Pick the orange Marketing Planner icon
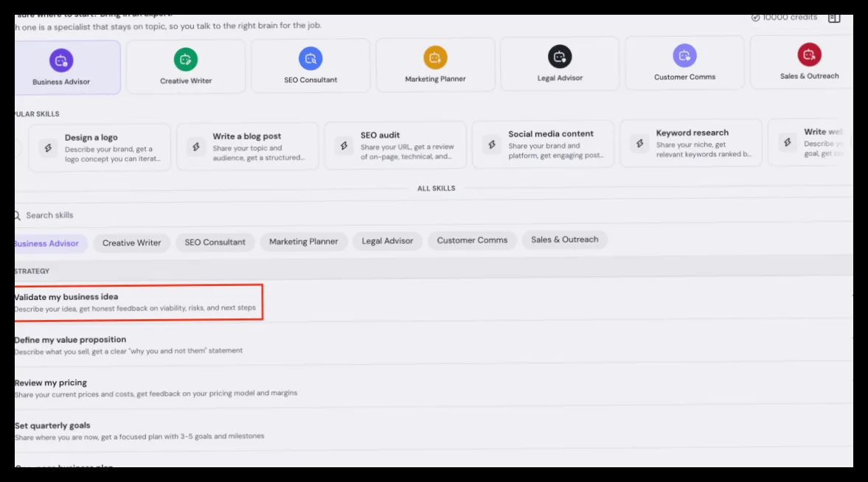This screenshot has width=868, height=482. pyautogui.click(x=435, y=57)
